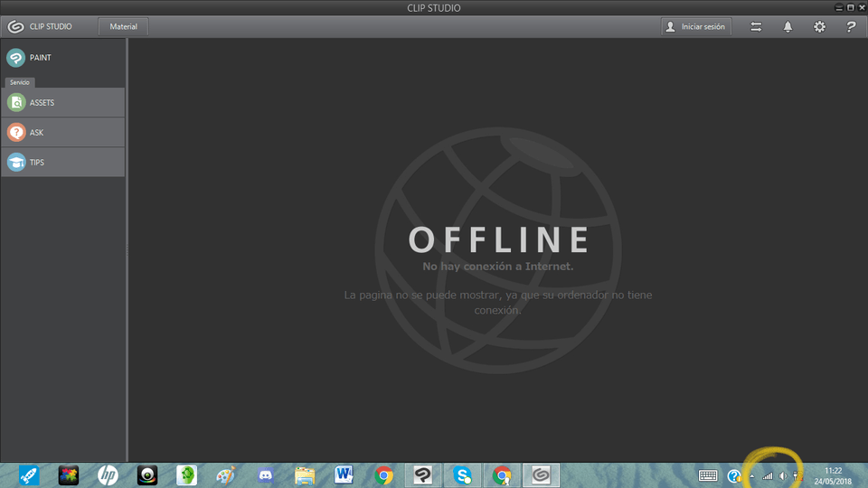The image size is (868, 488).
Task: Click the 'No hay conexión a Internet.' text
Action: coord(497,266)
